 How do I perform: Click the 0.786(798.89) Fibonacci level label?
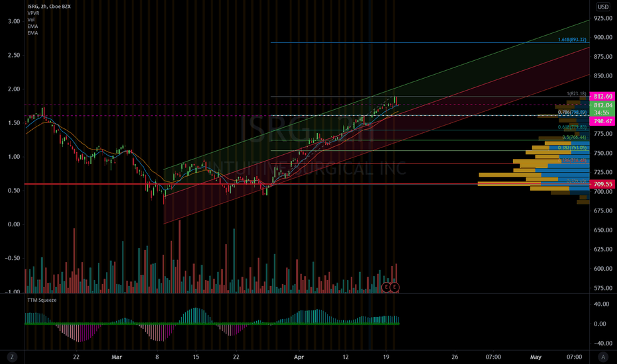(572, 113)
